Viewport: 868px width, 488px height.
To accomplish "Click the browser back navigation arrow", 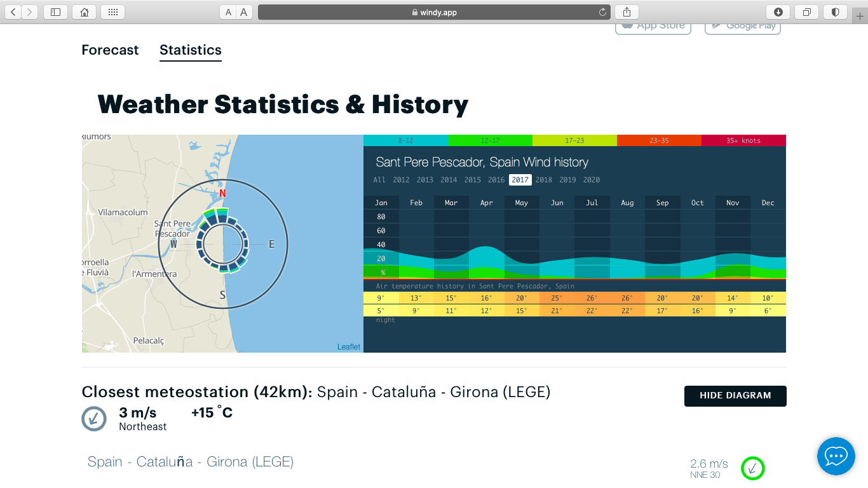I will [14, 11].
